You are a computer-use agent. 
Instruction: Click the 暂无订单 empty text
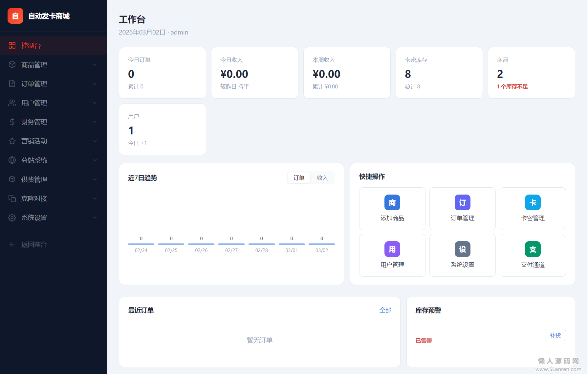click(x=260, y=340)
